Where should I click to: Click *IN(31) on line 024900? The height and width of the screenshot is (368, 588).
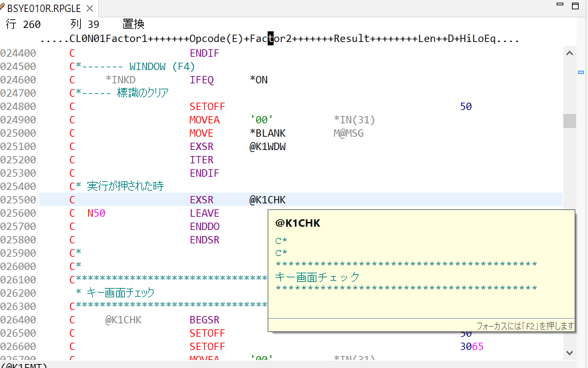(354, 120)
